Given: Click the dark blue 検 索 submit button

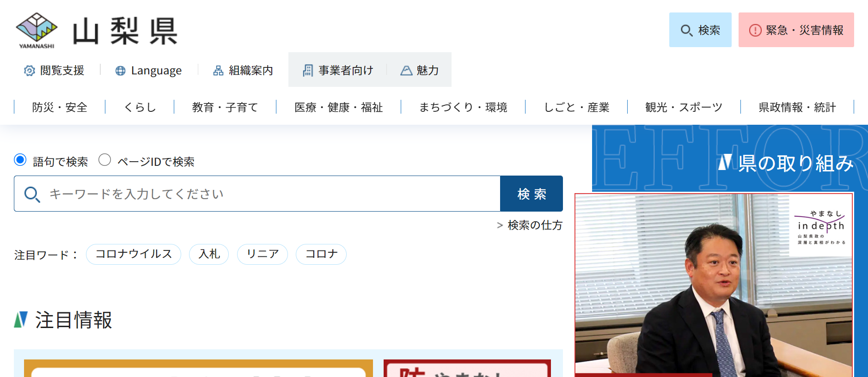Looking at the screenshot, I should click(x=532, y=194).
